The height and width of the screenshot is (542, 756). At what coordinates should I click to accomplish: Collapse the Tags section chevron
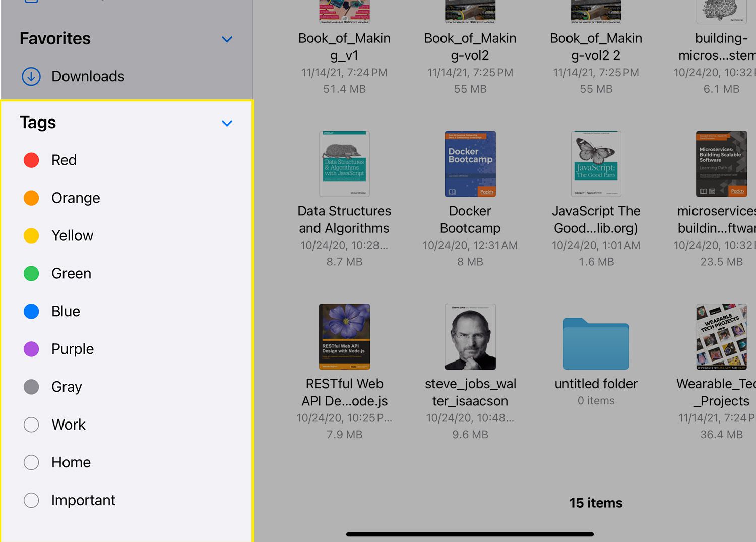pos(227,123)
